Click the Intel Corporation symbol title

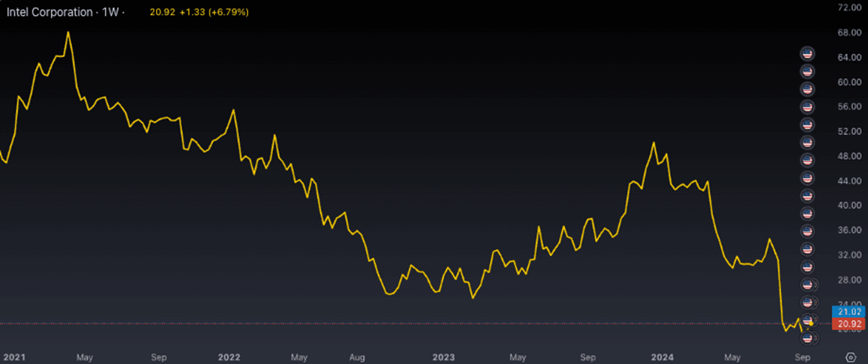tap(48, 13)
